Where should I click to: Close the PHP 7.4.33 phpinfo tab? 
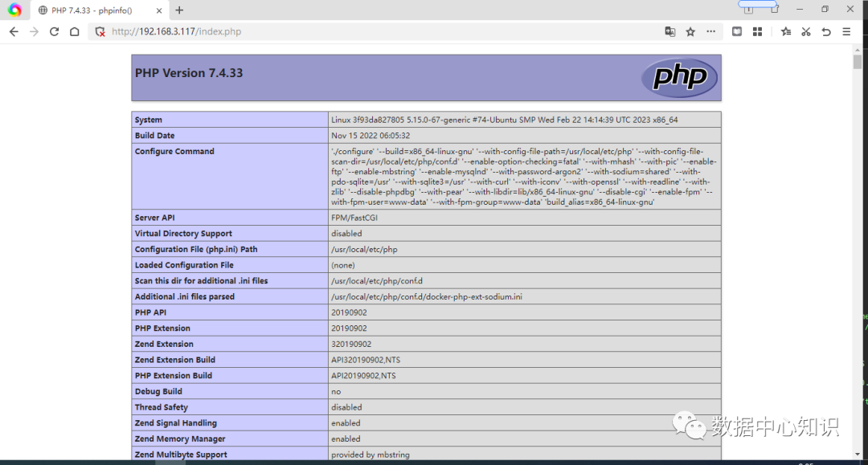click(x=159, y=10)
